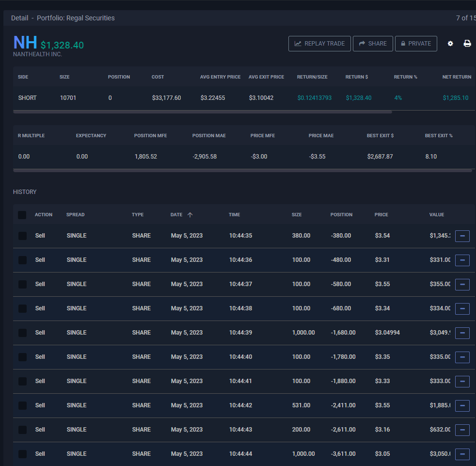476x466 pixels.
Task: Check the box for the 10:44:36 sell
Action: pyautogui.click(x=22, y=260)
